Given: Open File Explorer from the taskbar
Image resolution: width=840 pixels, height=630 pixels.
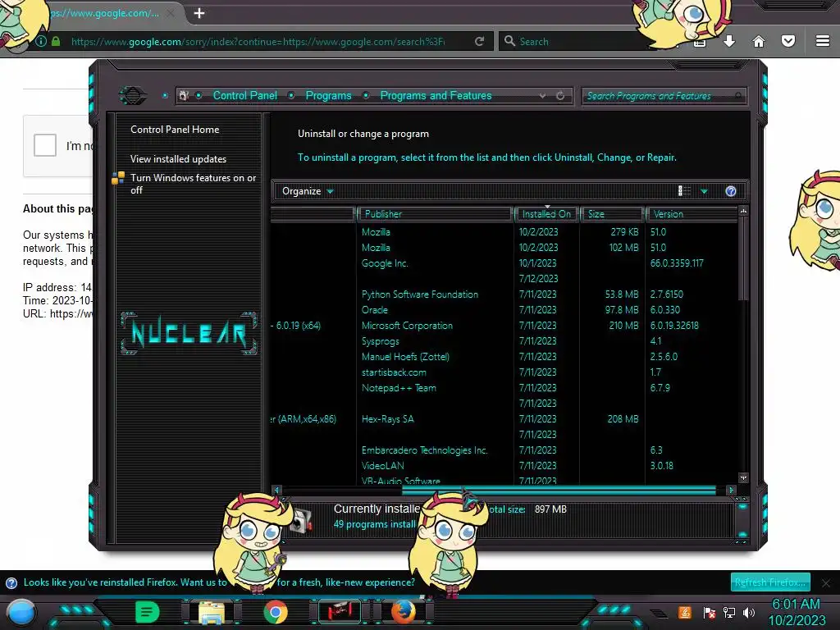Looking at the screenshot, I should 211,612.
